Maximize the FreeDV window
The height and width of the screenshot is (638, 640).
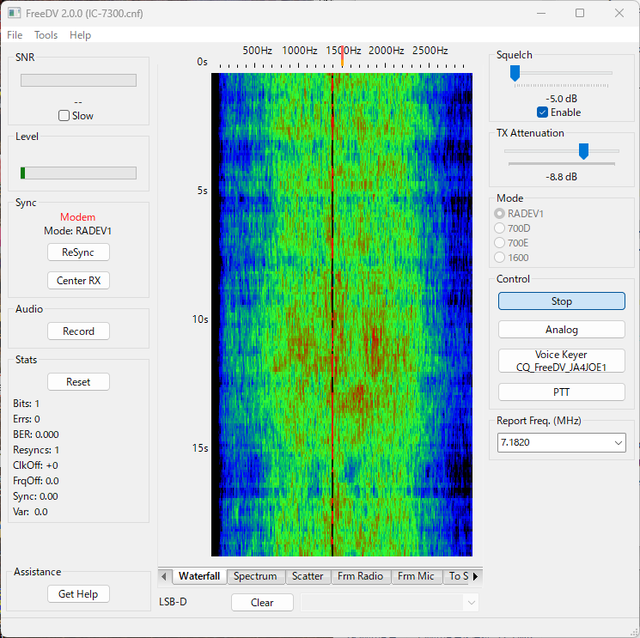point(580,13)
